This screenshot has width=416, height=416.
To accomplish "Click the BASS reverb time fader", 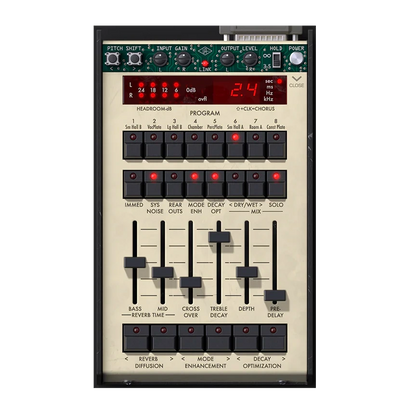I will [135, 262].
